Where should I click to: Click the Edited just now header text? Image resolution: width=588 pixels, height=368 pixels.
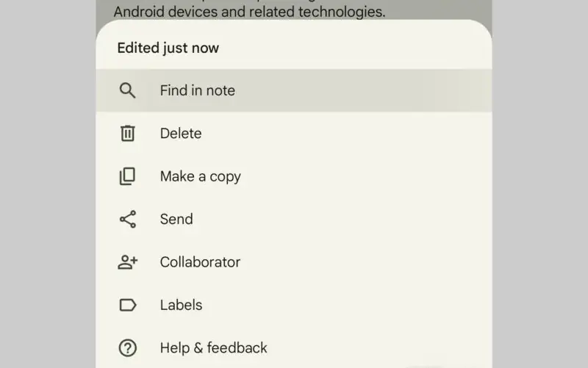pyautogui.click(x=168, y=48)
